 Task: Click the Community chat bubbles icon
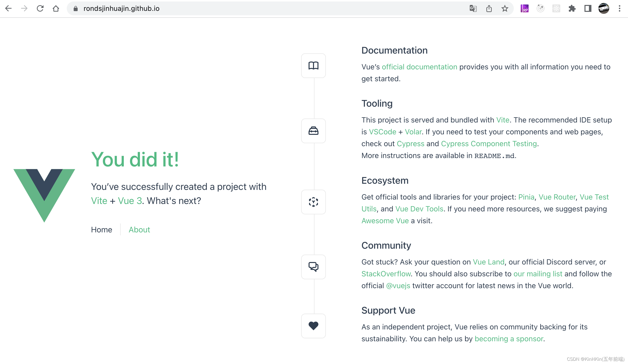(x=314, y=267)
